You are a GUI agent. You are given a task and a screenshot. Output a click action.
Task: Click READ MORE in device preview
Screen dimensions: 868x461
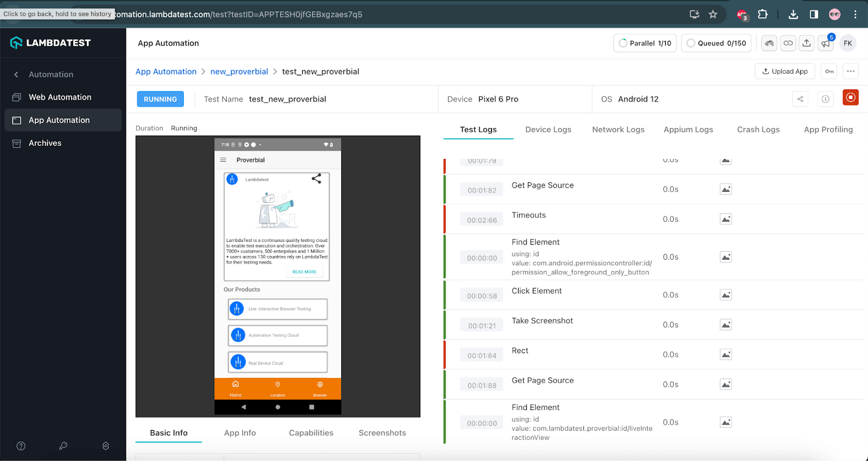coord(304,272)
